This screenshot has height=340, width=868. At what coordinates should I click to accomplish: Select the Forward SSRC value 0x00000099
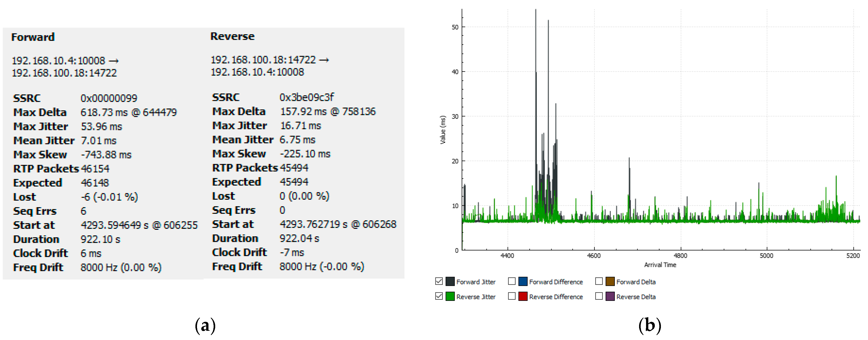108,98
